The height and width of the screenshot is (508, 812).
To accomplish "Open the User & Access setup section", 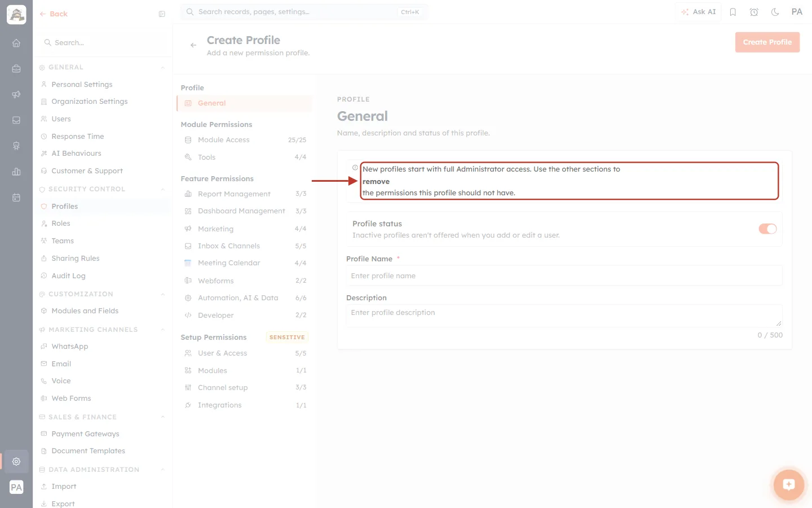I will (x=244, y=353).
